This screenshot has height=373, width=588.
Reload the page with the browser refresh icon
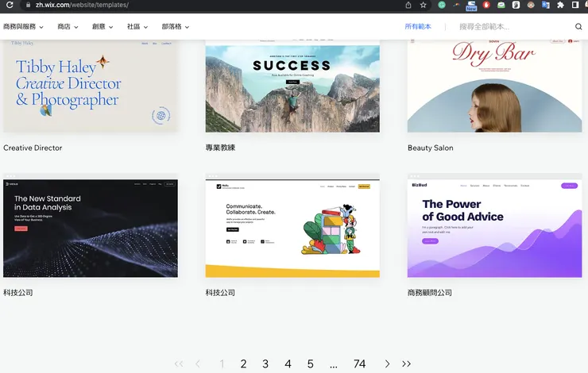tap(10, 5)
